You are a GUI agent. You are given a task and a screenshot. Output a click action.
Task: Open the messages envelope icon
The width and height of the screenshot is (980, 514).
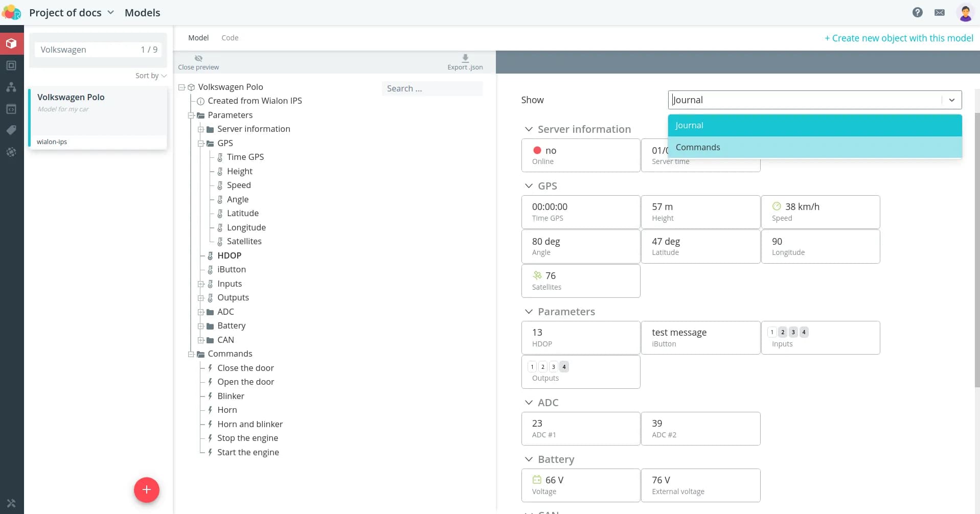[939, 12]
